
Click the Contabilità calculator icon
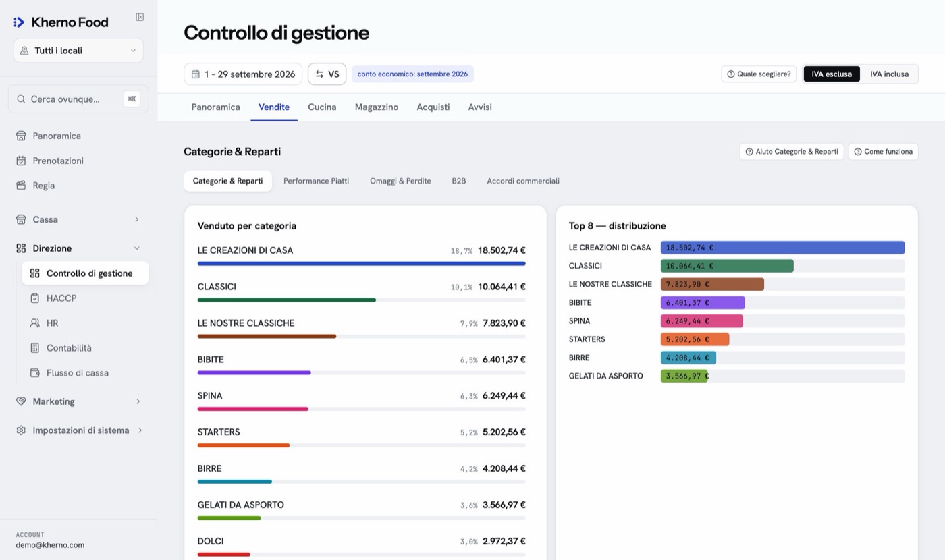35,348
